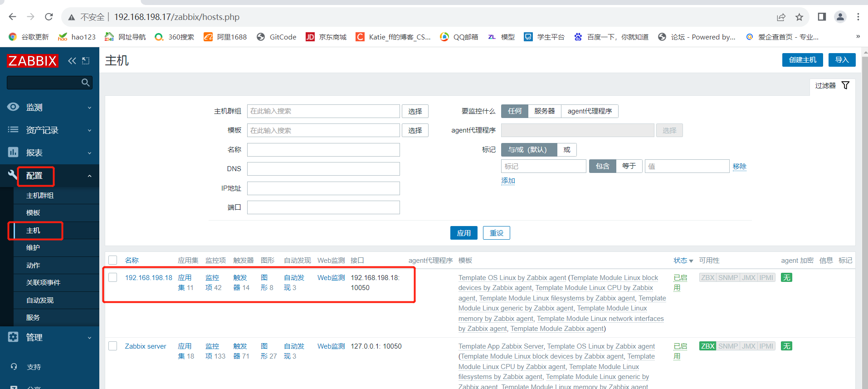Screen dimensions: 868x389
Task: Apply the filter with 应用 button
Action: 463,233
